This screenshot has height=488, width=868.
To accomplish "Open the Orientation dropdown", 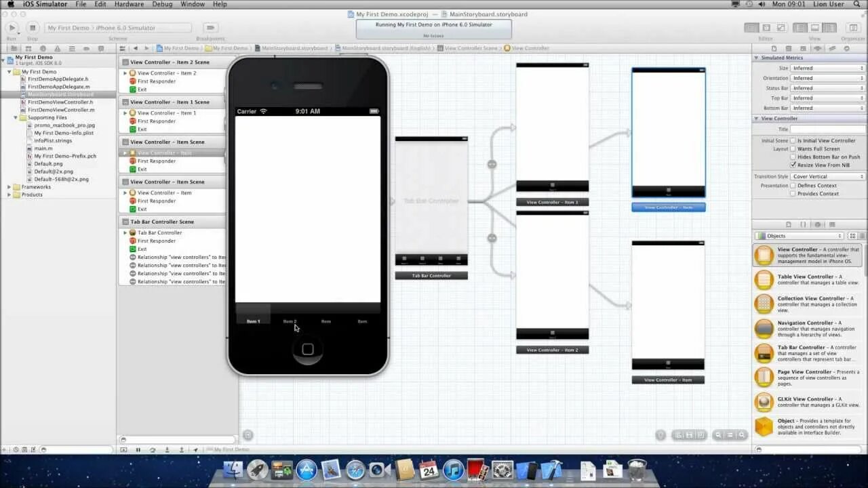I will coord(828,78).
